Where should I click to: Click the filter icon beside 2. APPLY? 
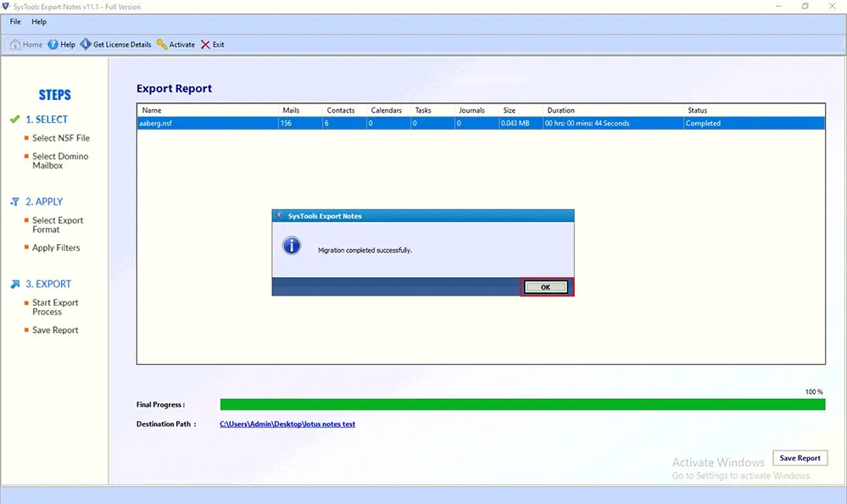pos(15,202)
